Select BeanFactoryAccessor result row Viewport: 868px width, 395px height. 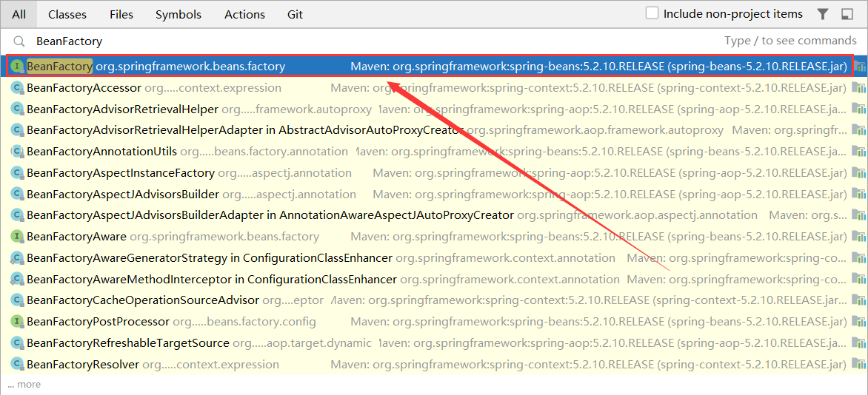click(434, 87)
